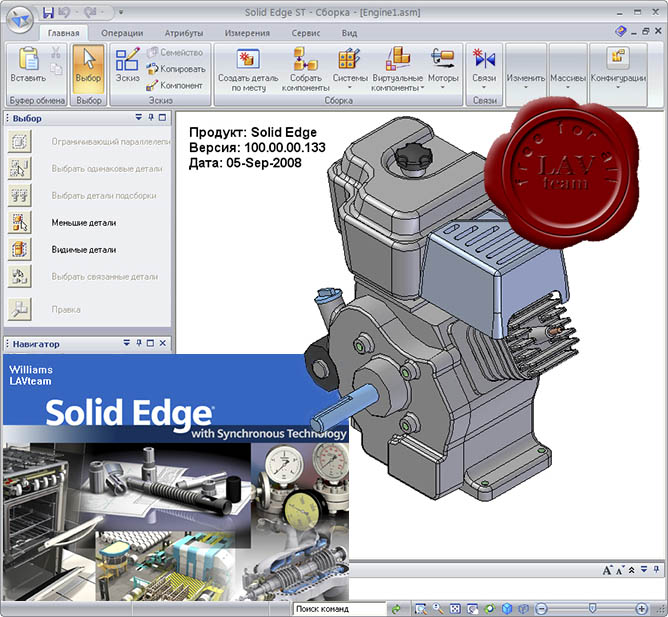Open the Выбор panel options arrow
The image size is (668, 617).
138,117
